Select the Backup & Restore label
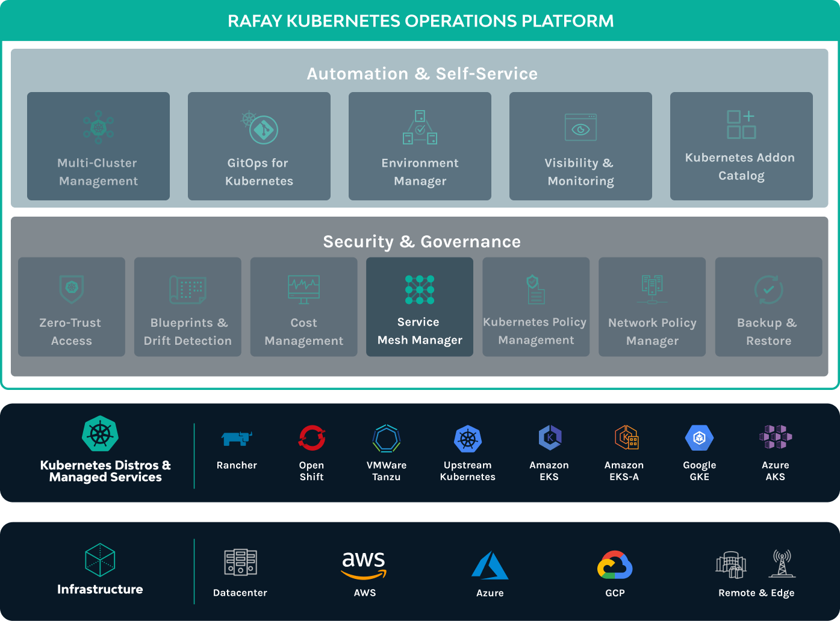 768,332
